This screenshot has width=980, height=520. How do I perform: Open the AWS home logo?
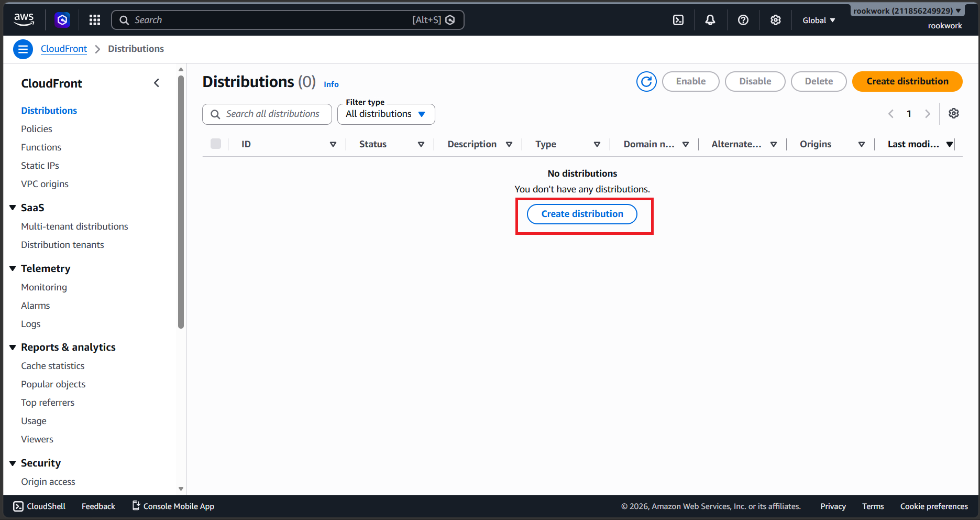tap(24, 20)
